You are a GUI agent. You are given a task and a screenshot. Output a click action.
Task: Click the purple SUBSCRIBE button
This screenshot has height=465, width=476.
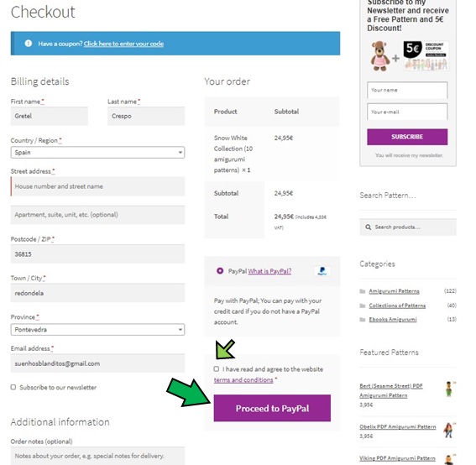pos(407,137)
